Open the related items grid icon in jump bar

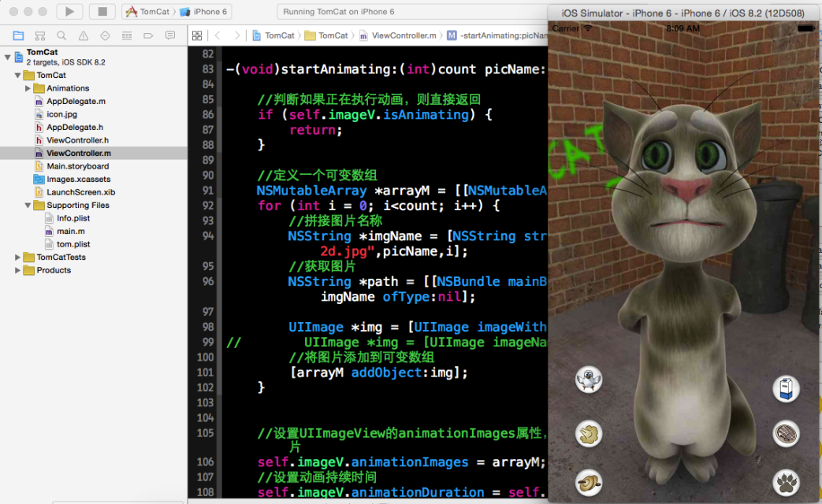click(x=197, y=35)
